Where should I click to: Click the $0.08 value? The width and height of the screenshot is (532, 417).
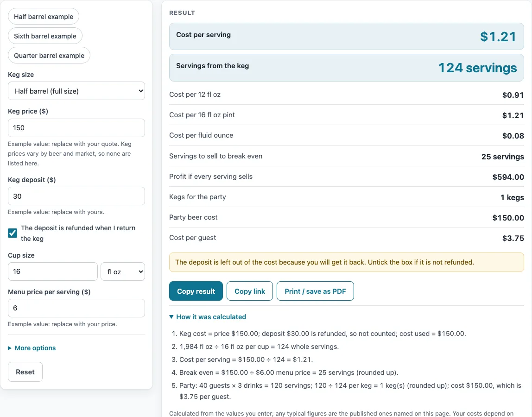click(513, 136)
